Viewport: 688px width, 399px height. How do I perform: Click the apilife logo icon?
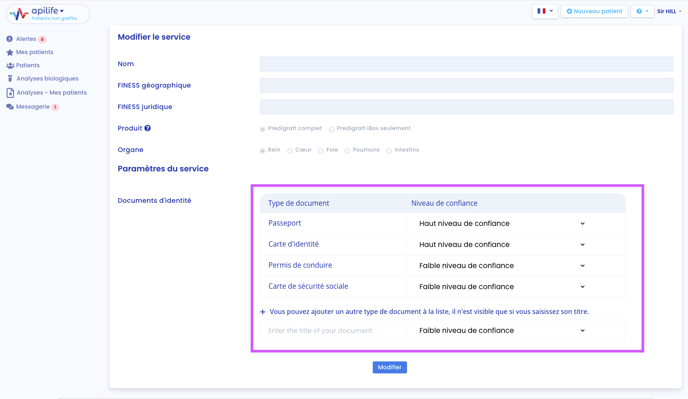(x=19, y=14)
